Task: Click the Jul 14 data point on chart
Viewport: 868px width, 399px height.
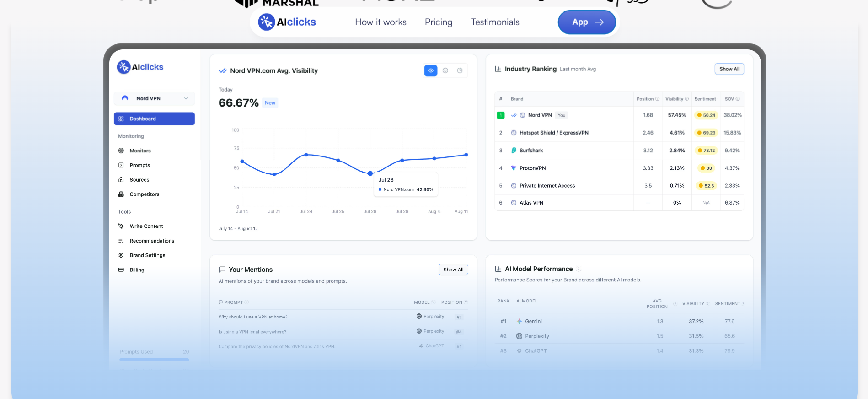Action: [x=242, y=161]
